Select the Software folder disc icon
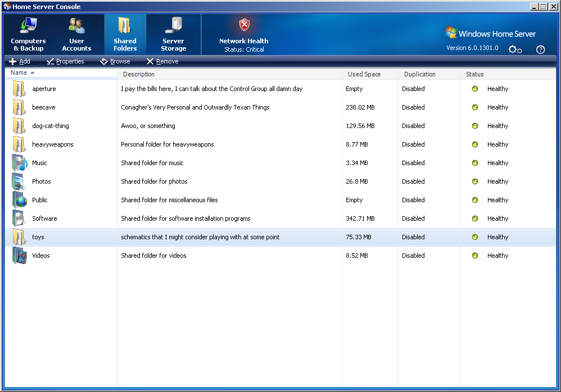This screenshot has width=561, height=392. point(19,218)
